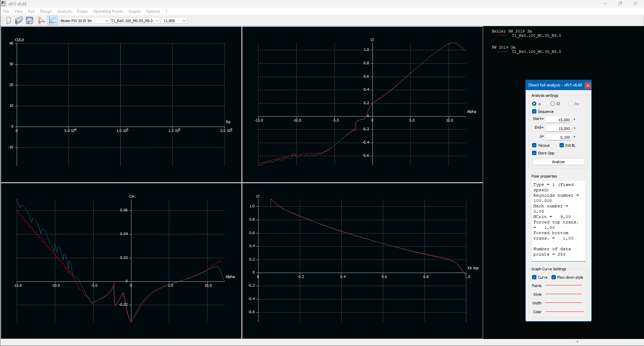The image size is (644, 346).
Task: Open the Operating Points menu
Action: point(108,11)
